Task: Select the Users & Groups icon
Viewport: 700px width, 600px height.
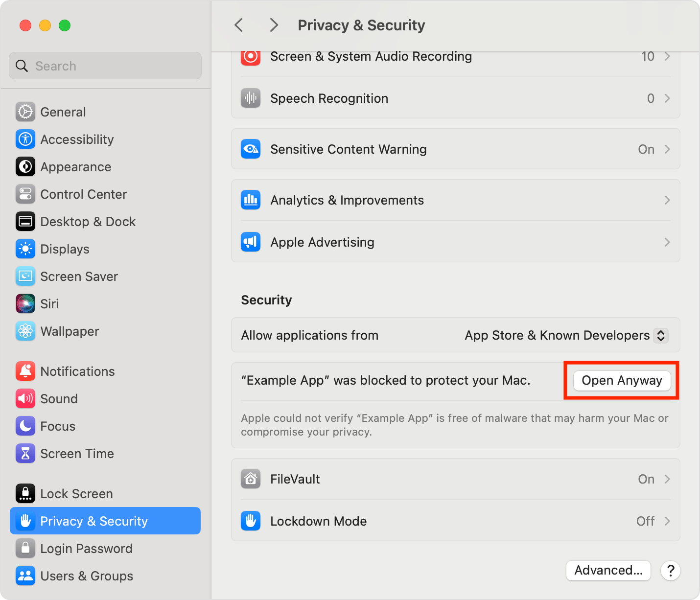Action: click(25, 576)
